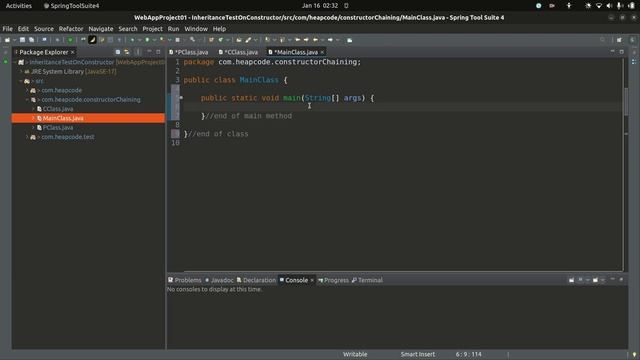Image resolution: width=640 pixels, height=360 pixels.
Task: Expand the CClass.java node
Action: (x=33, y=109)
